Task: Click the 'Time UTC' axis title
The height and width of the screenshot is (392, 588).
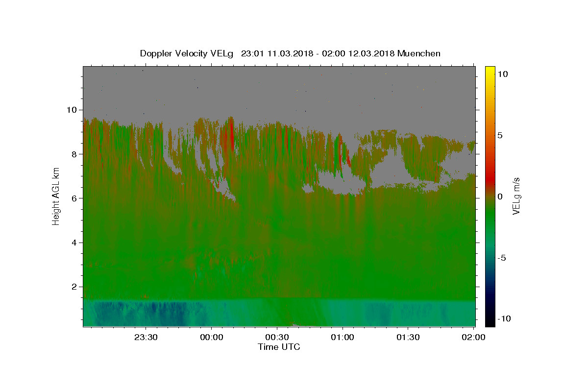Action: pos(279,347)
